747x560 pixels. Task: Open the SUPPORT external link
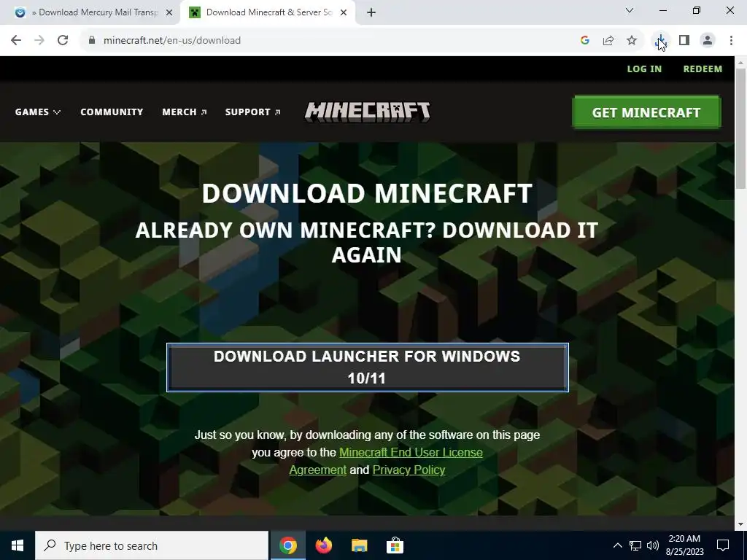coord(252,112)
